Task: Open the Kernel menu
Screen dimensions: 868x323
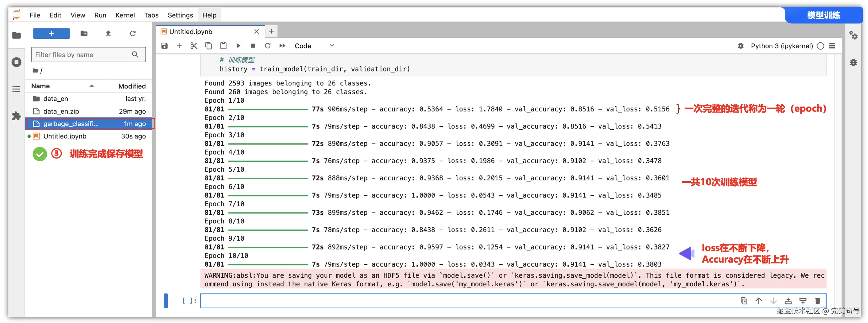Action: coord(125,15)
